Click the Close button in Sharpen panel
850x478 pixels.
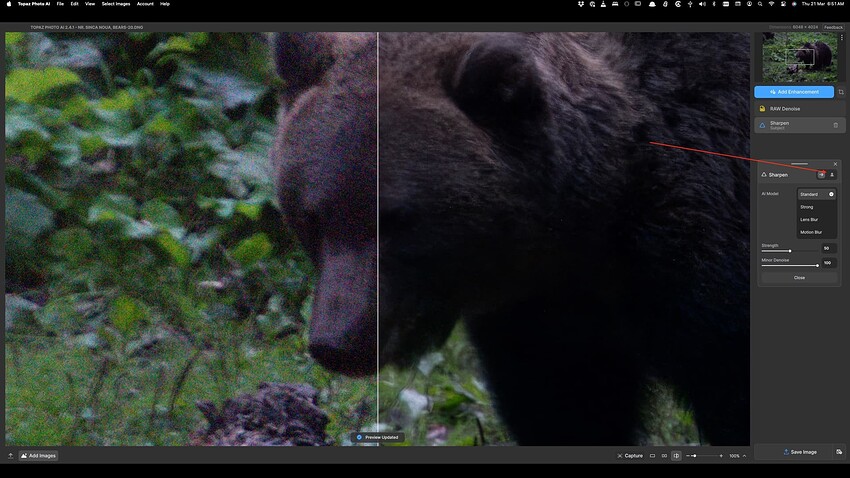799,277
